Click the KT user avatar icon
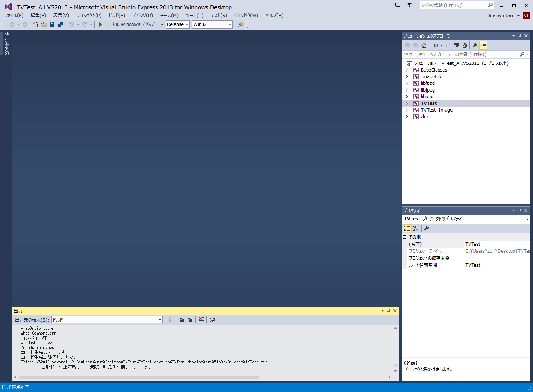Image resolution: width=533 pixels, height=392 pixels. click(526, 16)
